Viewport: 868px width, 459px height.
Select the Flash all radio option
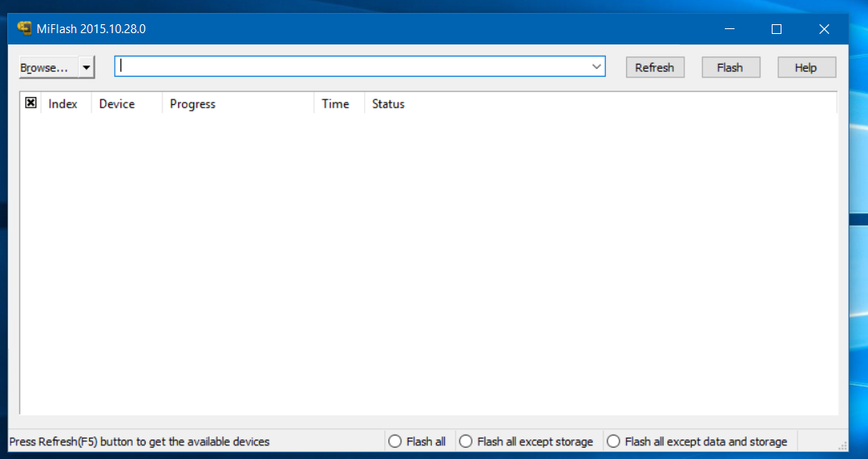pos(417,441)
